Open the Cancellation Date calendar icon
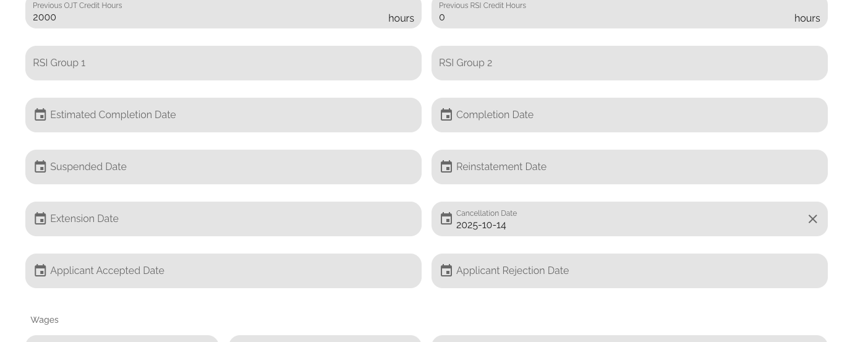Screen dimensions: 868x342 446,219
